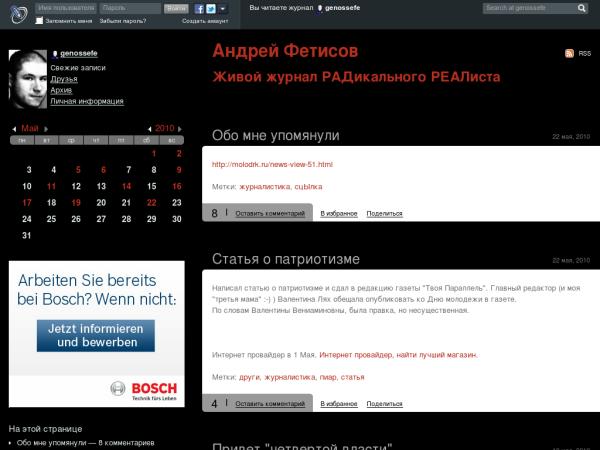The width and height of the screenshot is (600, 450).
Task: Click the Bosch logo in advertisement
Action: tap(144, 389)
